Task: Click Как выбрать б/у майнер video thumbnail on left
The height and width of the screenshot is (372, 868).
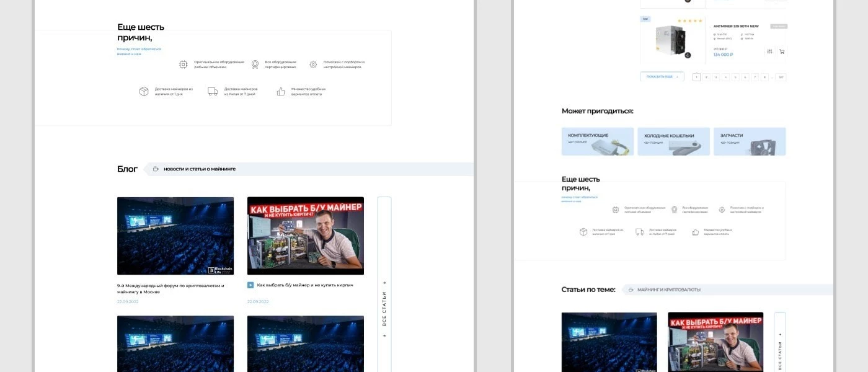Action: tap(306, 236)
